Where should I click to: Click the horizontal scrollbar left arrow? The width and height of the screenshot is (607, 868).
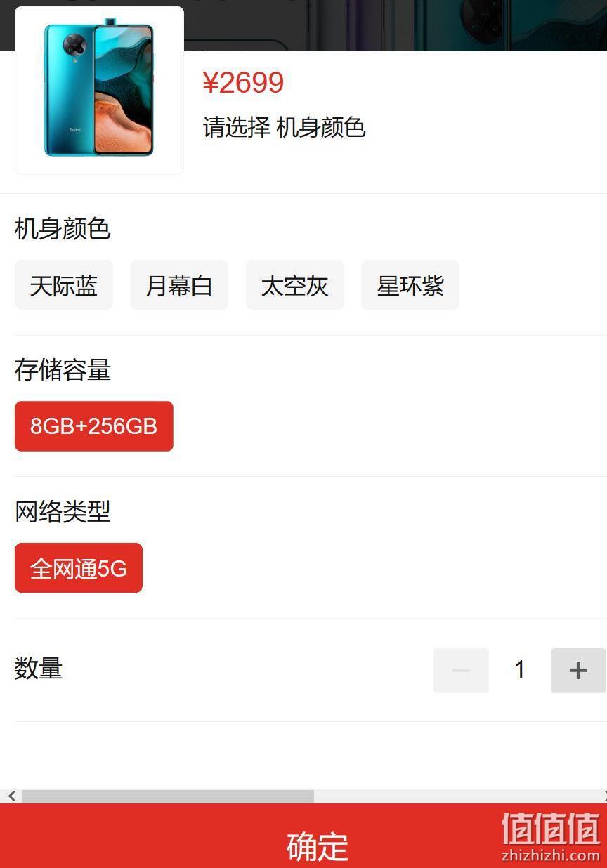coord(11,796)
